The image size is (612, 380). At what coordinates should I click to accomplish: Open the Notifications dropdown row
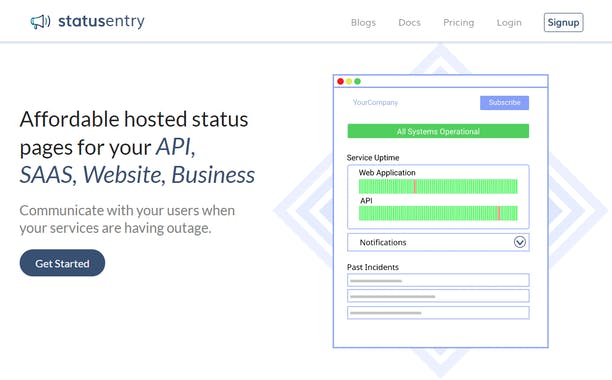coord(438,242)
